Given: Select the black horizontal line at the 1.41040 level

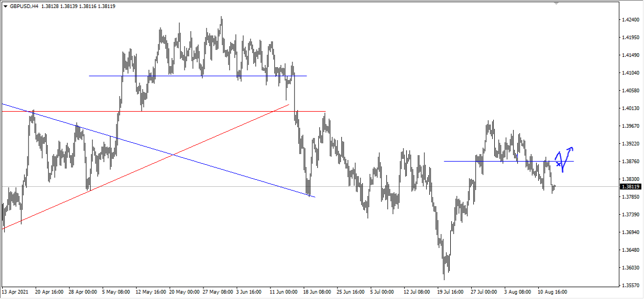Looking at the screenshot, I should coord(197,76).
